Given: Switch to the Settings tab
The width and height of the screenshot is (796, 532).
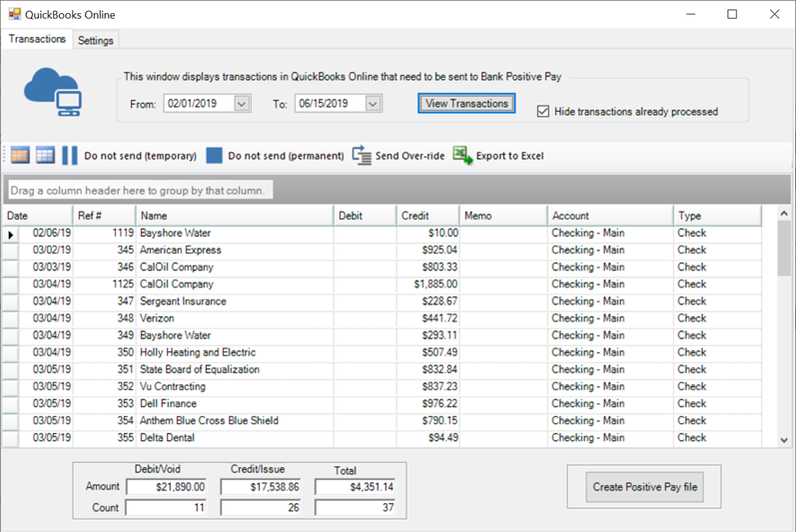Looking at the screenshot, I should coord(96,41).
